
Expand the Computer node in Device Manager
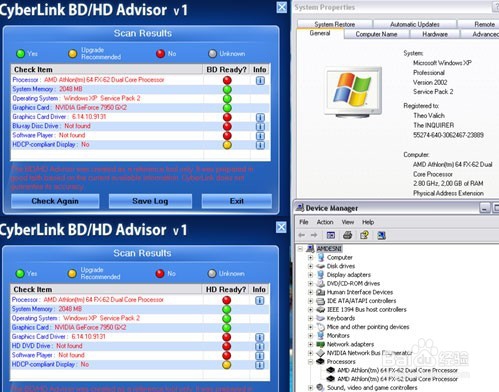click(x=310, y=257)
